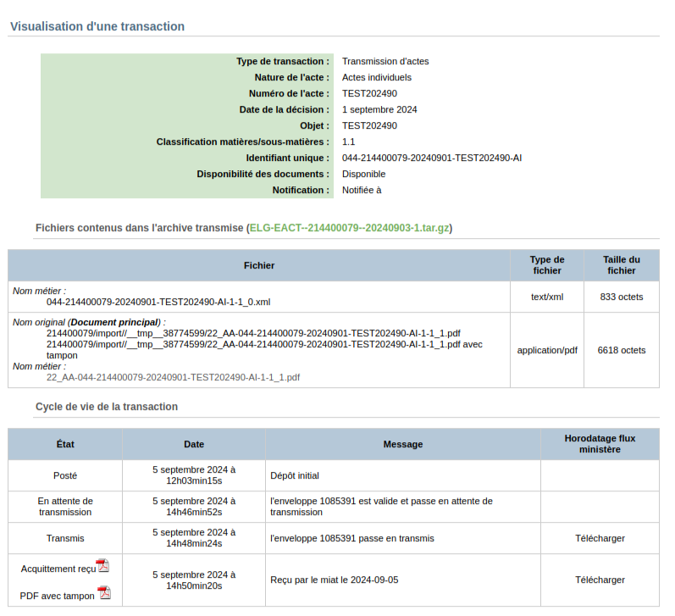Select the XML file name in Fichier table

point(158,301)
